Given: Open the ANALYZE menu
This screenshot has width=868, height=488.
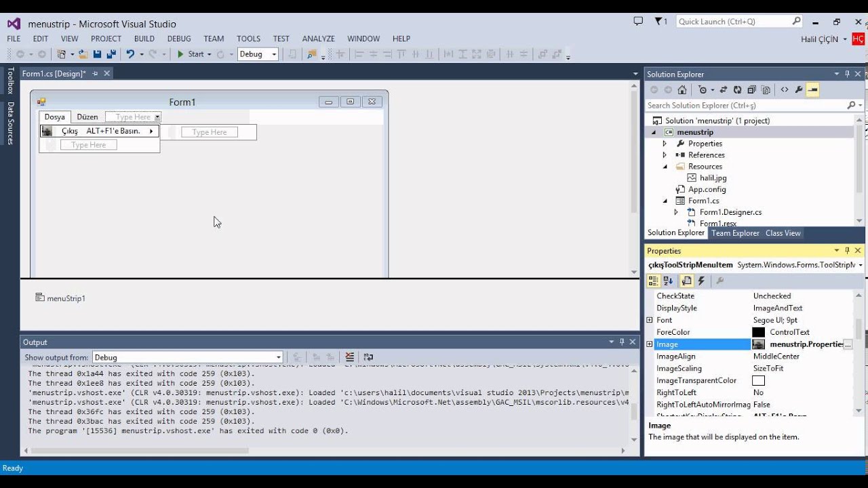Looking at the screenshot, I should 319,39.
